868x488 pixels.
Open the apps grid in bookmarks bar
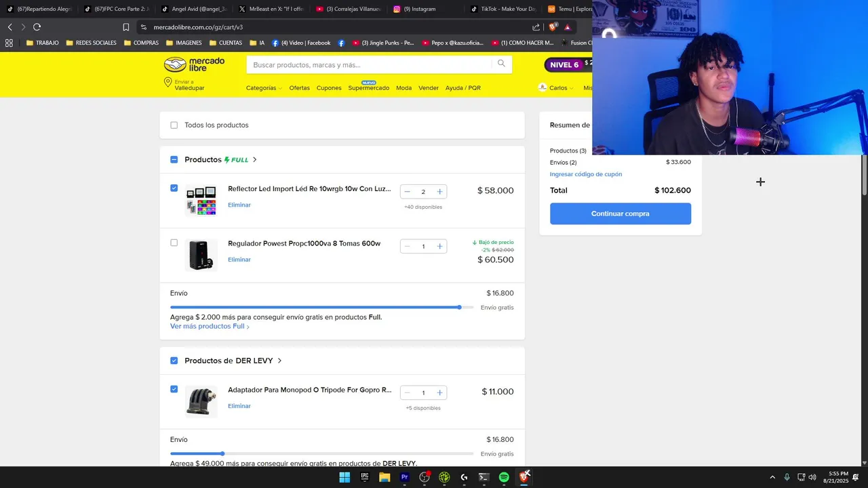point(9,43)
